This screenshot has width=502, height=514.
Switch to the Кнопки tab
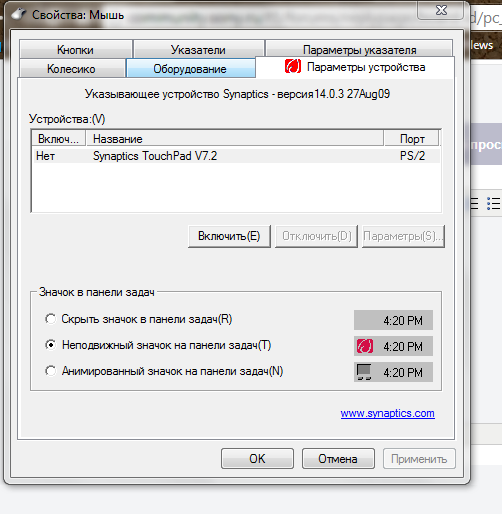pos(76,49)
